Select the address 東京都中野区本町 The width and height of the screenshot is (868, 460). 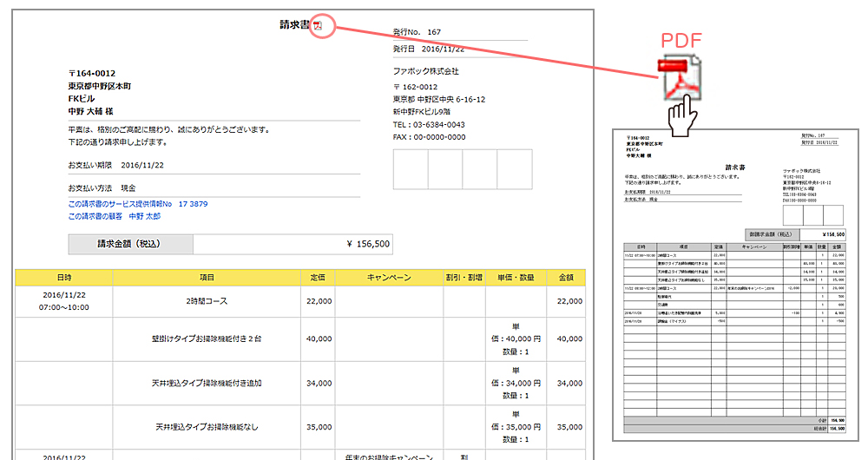click(x=100, y=86)
